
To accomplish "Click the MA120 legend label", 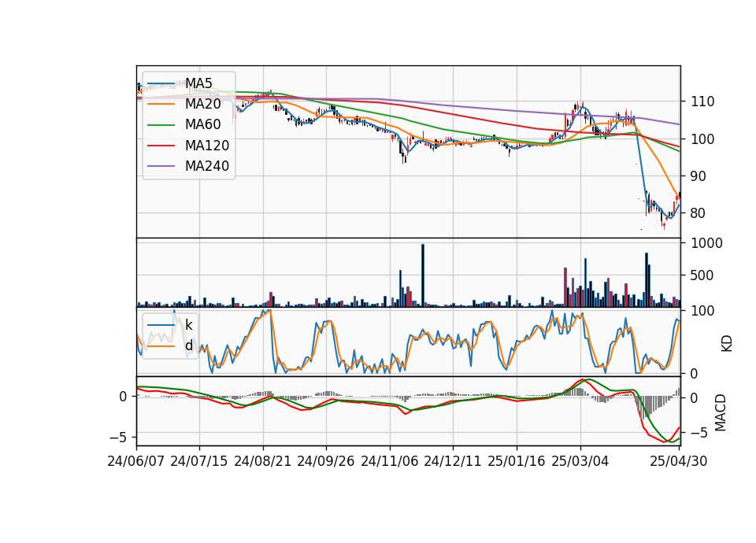I will [207, 146].
